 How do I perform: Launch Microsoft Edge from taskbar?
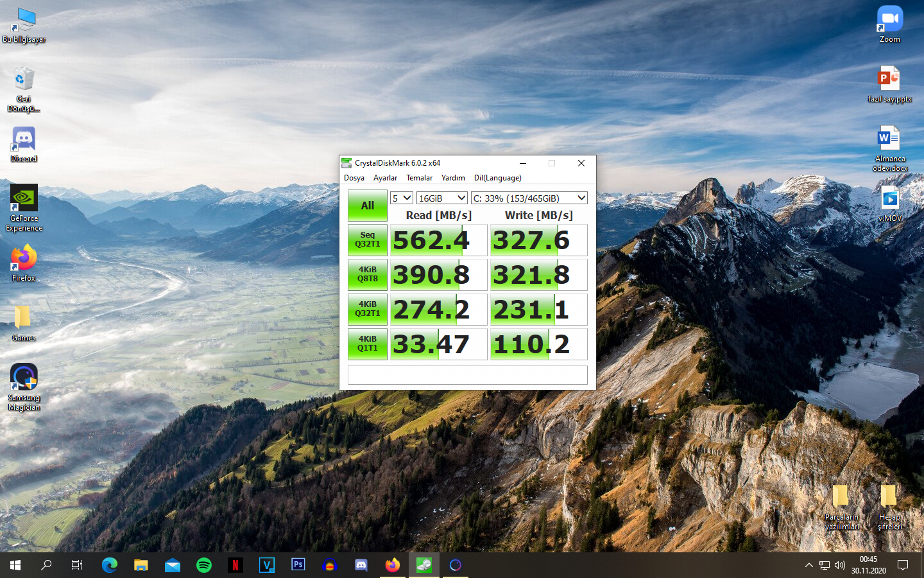tap(110, 565)
